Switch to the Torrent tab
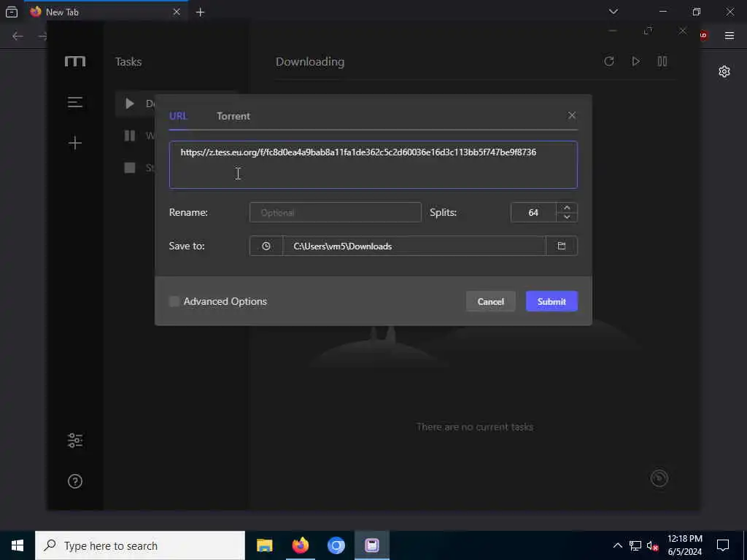Screen dimensions: 747x560 [x=233, y=116]
